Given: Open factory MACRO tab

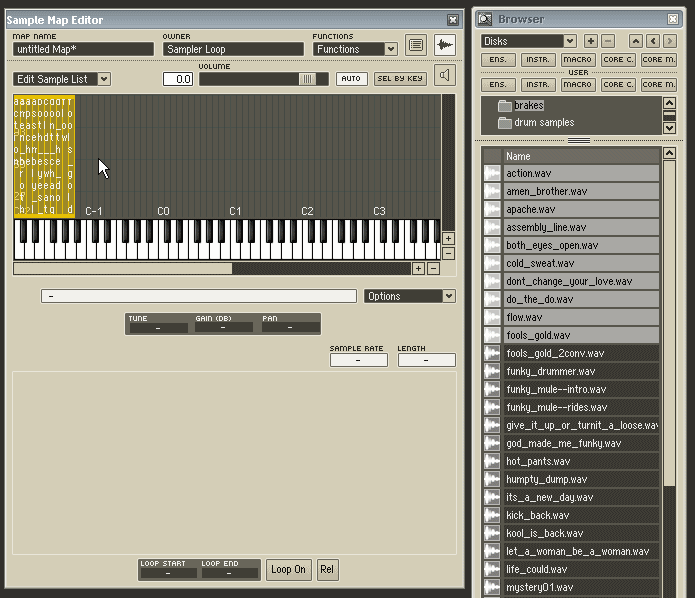Looking at the screenshot, I should click(578, 59).
